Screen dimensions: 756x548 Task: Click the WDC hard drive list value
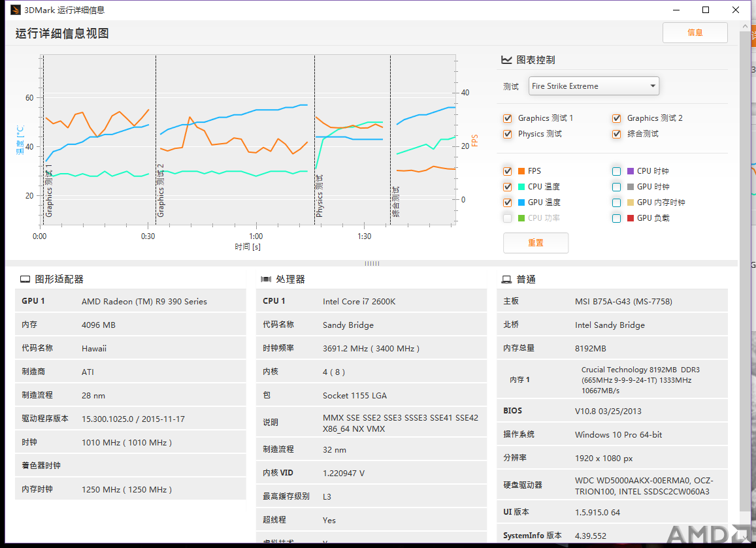pos(644,486)
